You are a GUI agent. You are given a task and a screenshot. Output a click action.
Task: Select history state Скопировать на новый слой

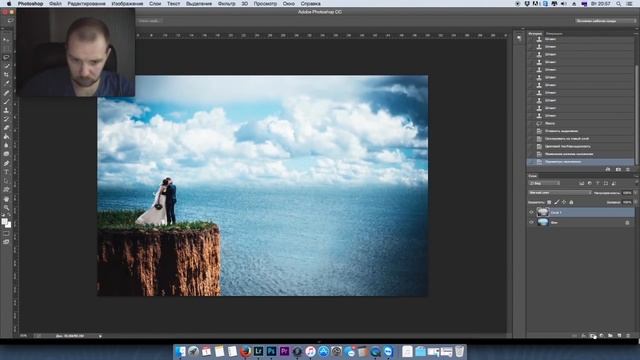580,138
